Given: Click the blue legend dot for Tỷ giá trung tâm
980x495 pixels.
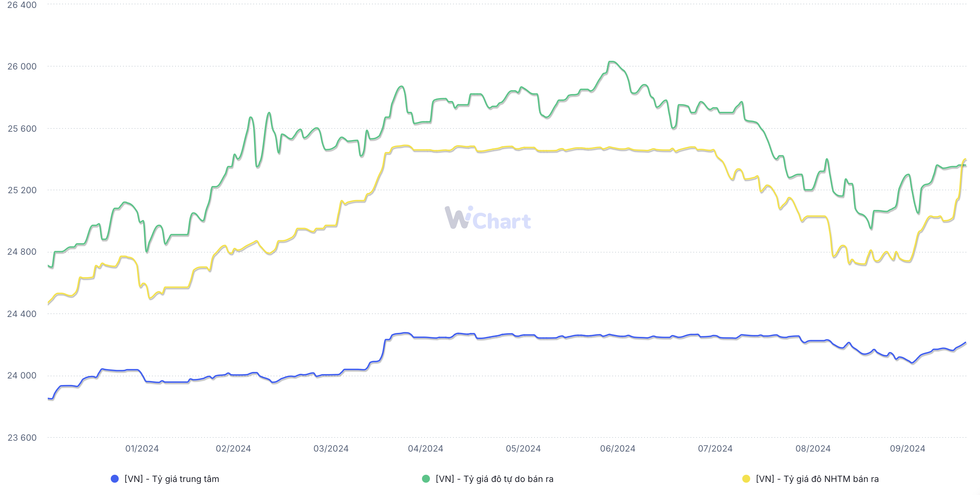Looking at the screenshot, I should pos(114,479).
